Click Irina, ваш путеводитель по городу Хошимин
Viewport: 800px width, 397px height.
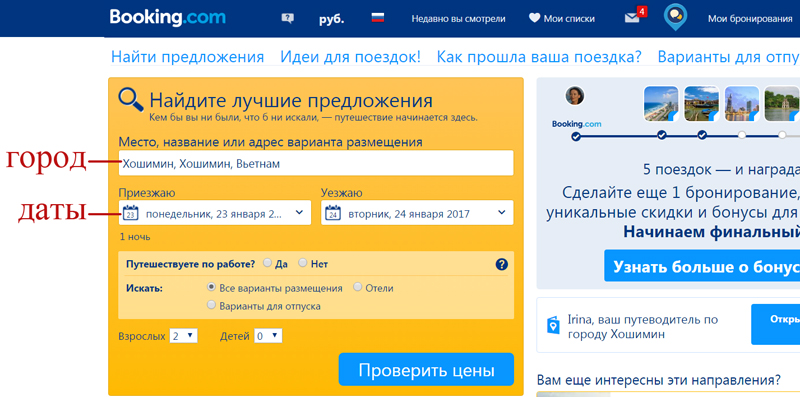pos(643,327)
